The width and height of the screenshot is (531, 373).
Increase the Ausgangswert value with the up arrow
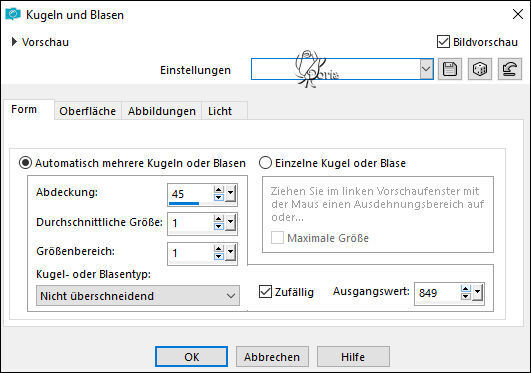466,289
